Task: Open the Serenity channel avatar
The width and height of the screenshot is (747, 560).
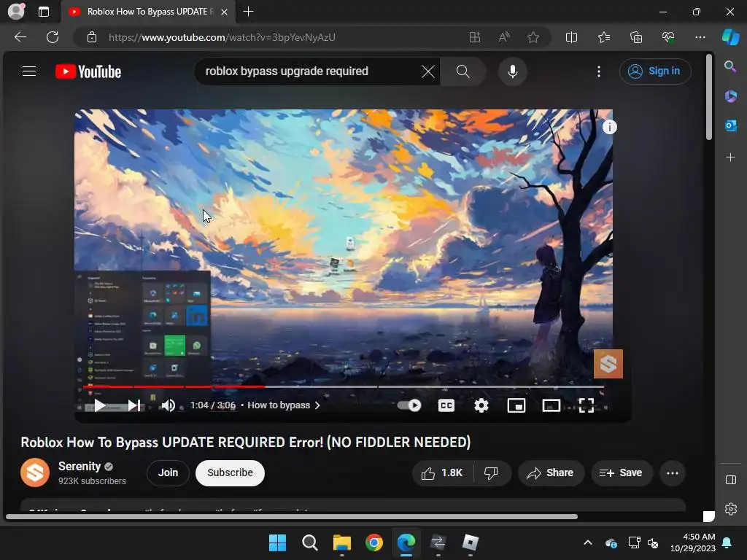Action: 35,472
